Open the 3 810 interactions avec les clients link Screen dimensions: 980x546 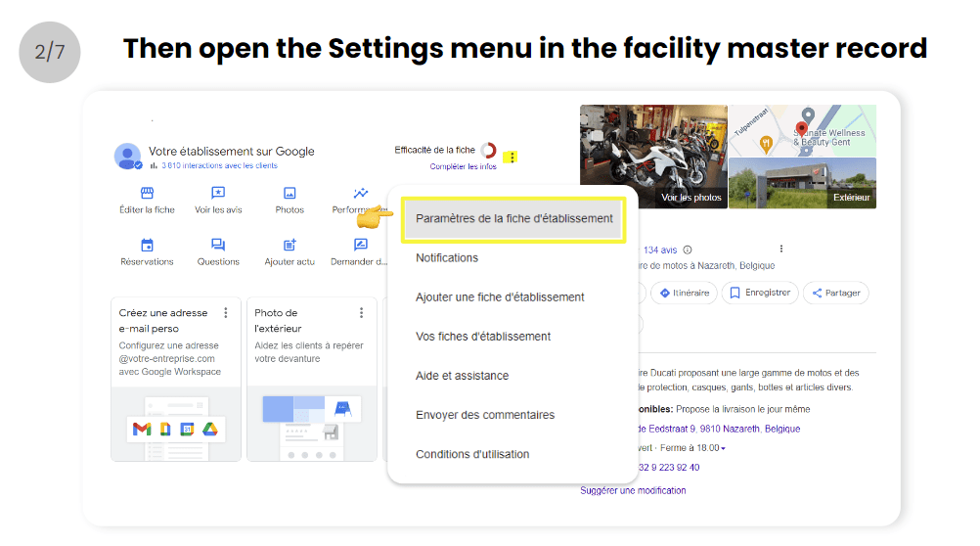click(x=219, y=165)
